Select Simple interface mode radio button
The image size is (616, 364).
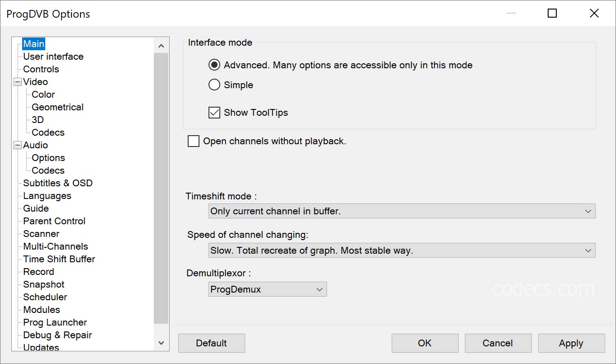pyautogui.click(x=214, y=85)
